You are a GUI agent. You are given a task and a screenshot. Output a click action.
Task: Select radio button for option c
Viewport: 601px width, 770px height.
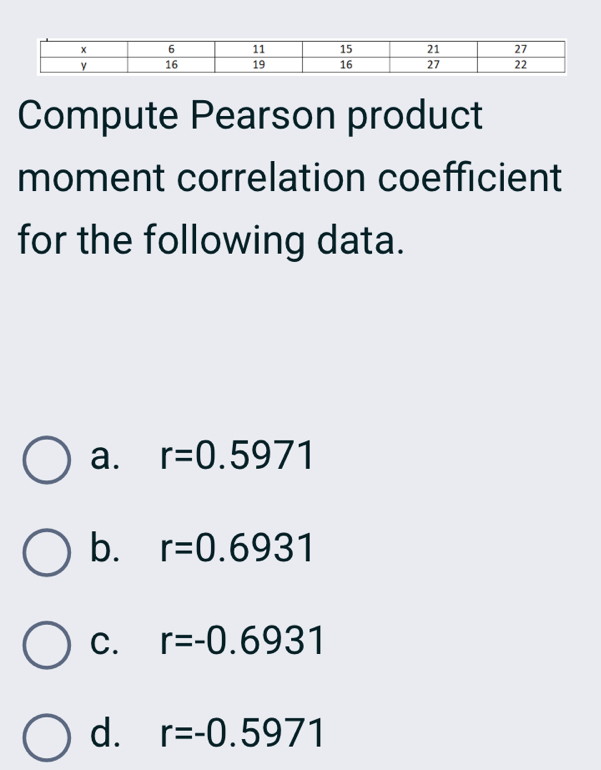(x=46, y=640)
